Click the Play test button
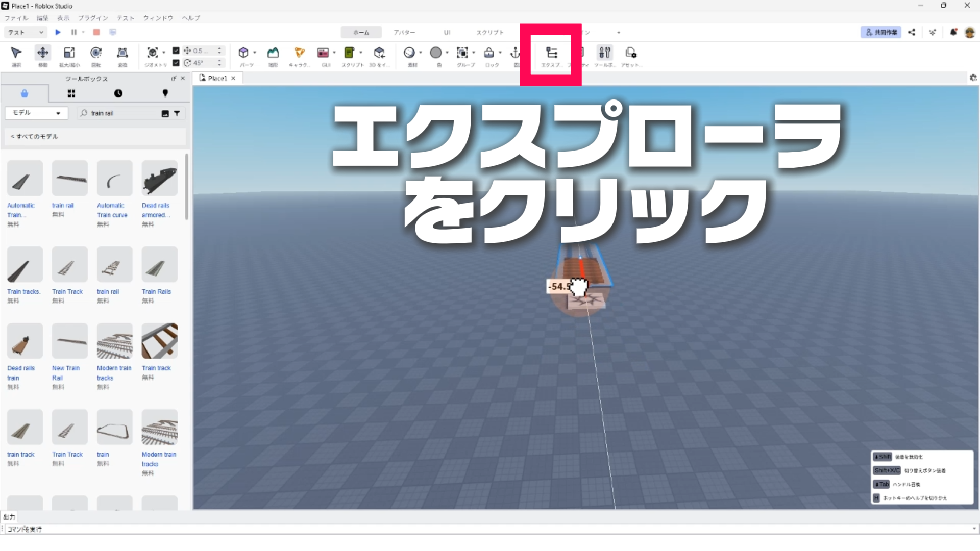 58,32
